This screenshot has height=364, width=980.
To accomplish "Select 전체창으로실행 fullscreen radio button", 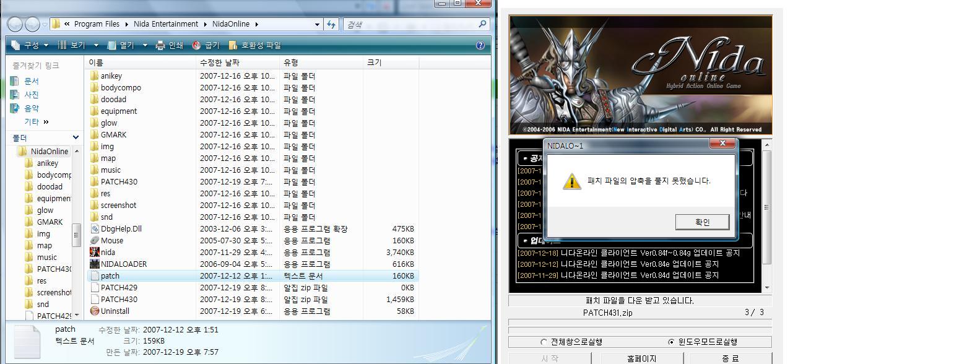I will (x=544, y=342).
